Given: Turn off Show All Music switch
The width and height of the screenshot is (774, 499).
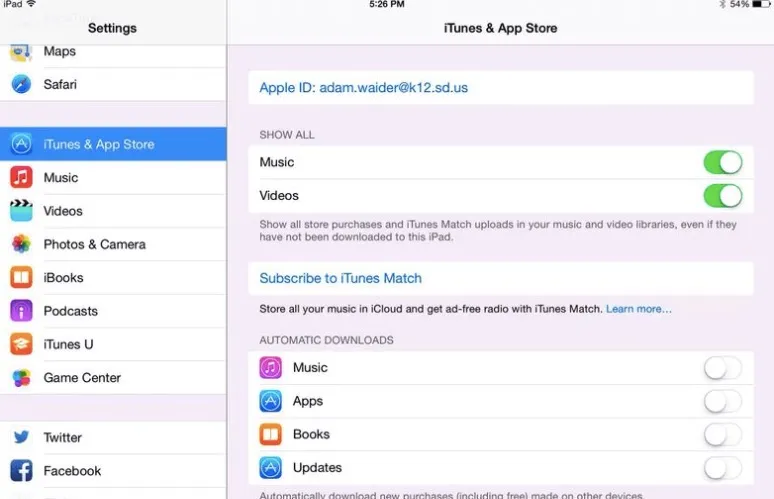Looking at the screenshot, I should click(x=723, y=162).
